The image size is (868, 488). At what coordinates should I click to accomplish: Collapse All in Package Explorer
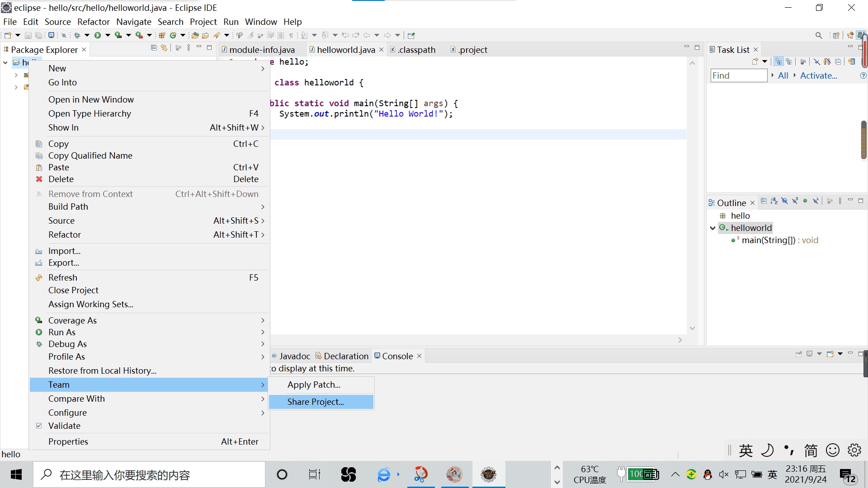coord(154,48)
